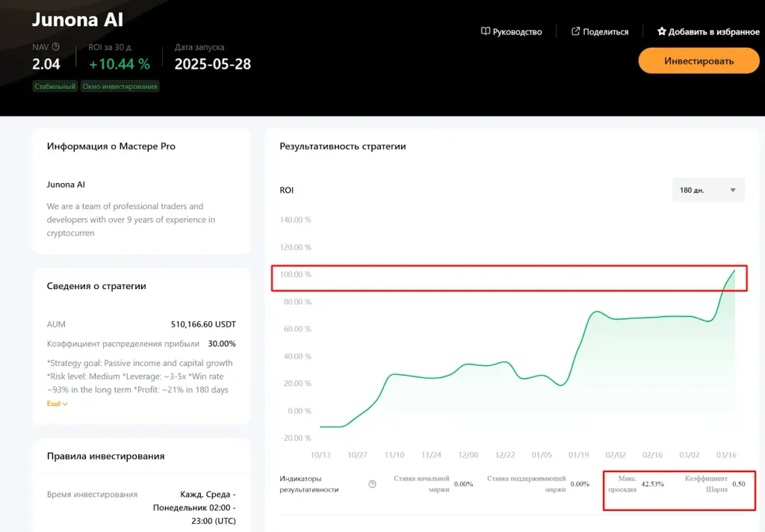Screen dimensions: 765x532
Task: Click the profit share value 30.00%
Action: point(221,344)
